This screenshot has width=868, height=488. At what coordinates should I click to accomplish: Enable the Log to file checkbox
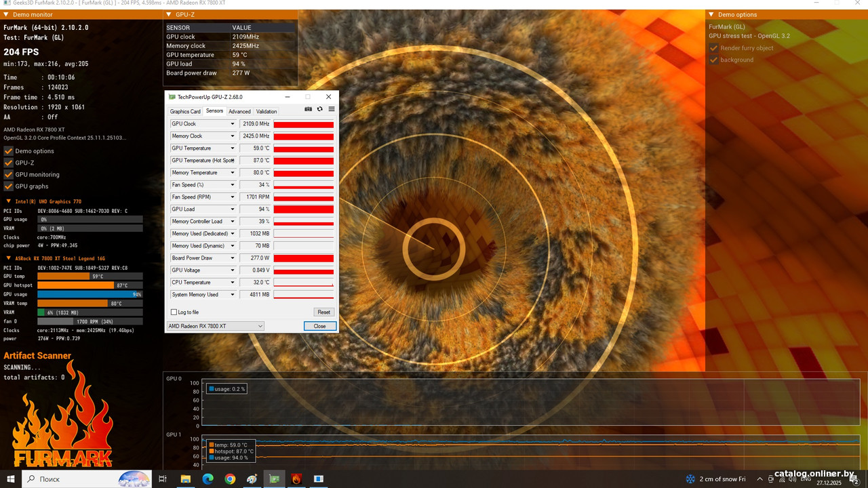[174, 312]
